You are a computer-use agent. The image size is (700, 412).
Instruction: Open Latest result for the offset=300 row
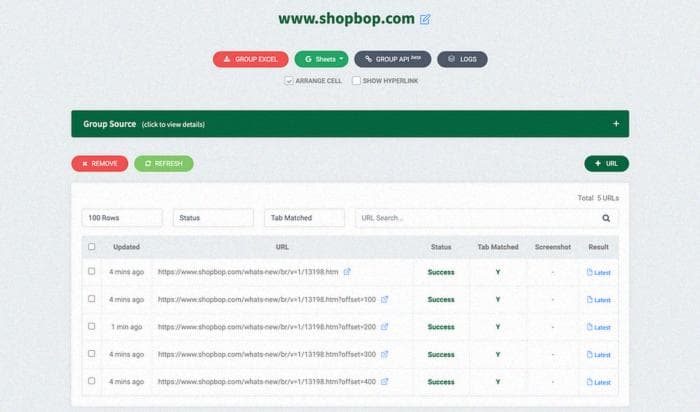pyautogui.click(x=598, y=355)
